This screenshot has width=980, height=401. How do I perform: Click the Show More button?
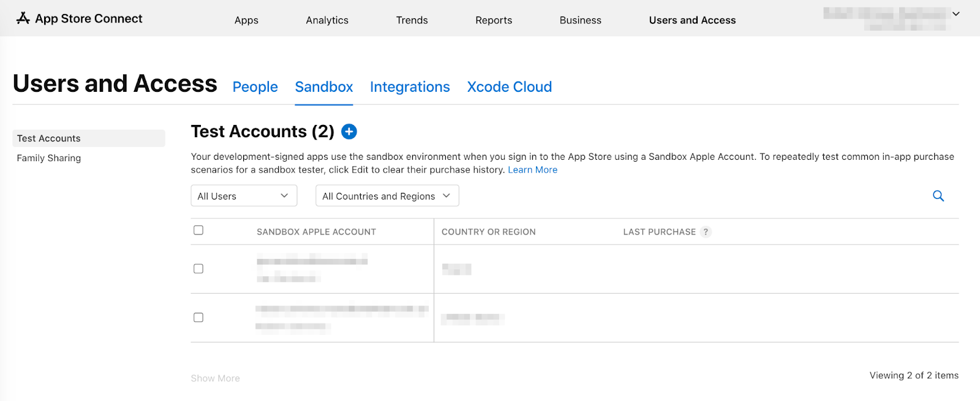215,378
